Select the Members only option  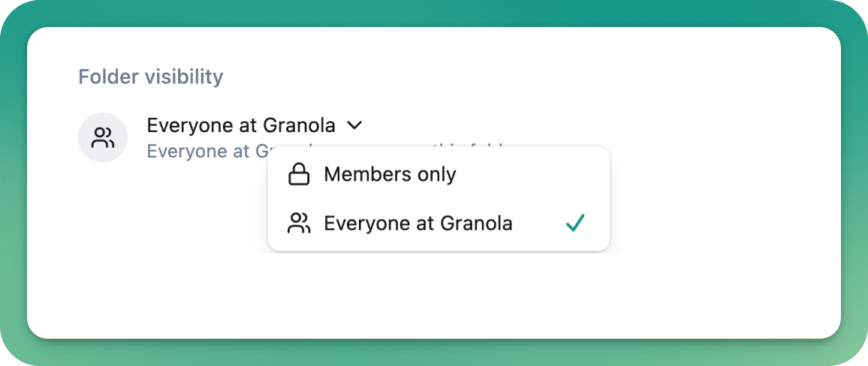coord(439,175)
